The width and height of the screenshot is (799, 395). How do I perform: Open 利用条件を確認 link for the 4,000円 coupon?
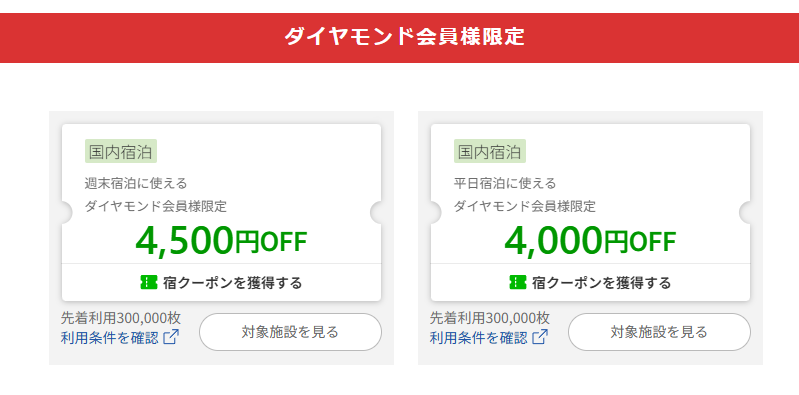click(478, 337)
